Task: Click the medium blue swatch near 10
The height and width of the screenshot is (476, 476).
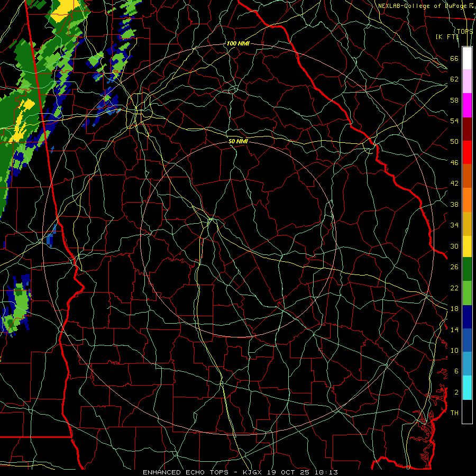Action: pos(467,340)
